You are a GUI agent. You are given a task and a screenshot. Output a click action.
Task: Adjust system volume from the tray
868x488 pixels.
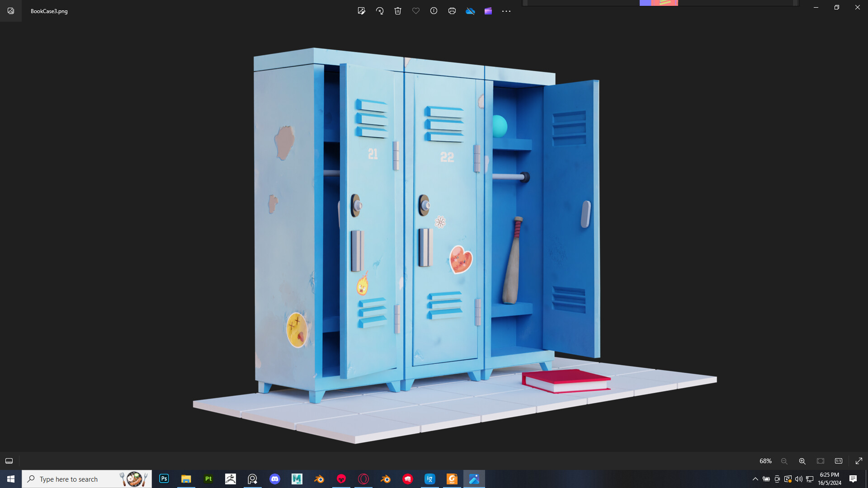click(x=799, y=479)
